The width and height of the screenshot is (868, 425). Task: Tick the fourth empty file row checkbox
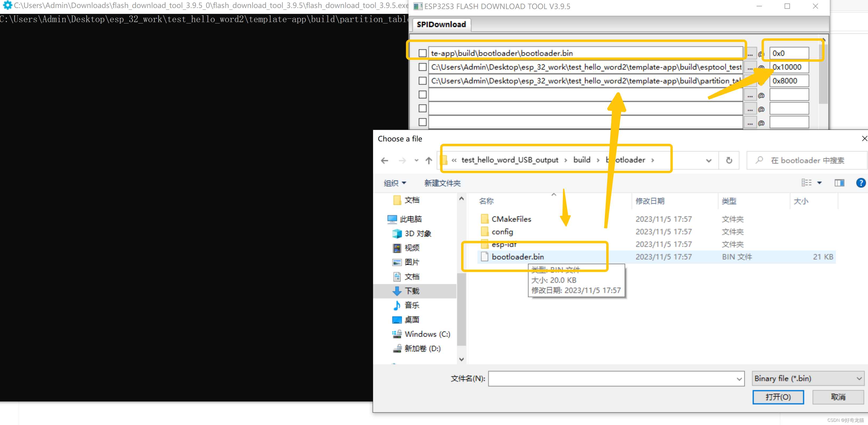point(422,95)
